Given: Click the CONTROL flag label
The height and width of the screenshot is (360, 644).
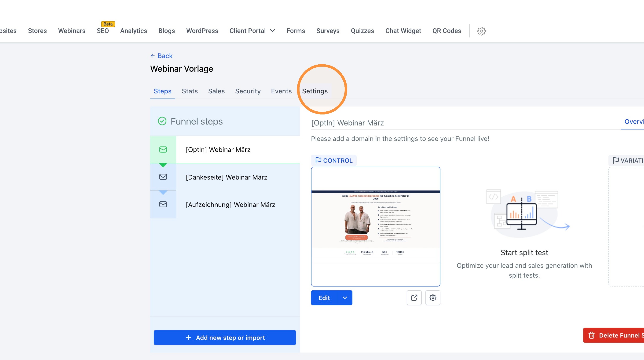Looking at the screenshot, I should (x=334, y=160).
